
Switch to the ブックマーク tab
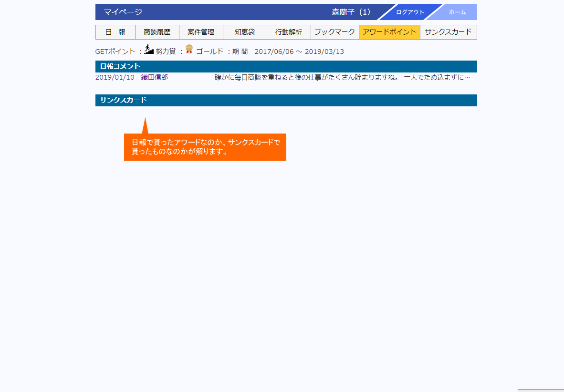click(x=334, y=32)
